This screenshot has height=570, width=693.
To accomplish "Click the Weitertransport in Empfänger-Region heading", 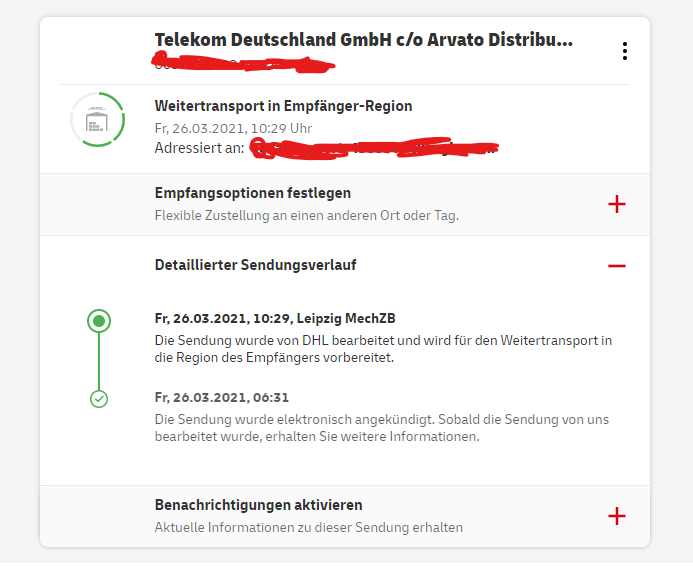I will [x=283, y=106].
